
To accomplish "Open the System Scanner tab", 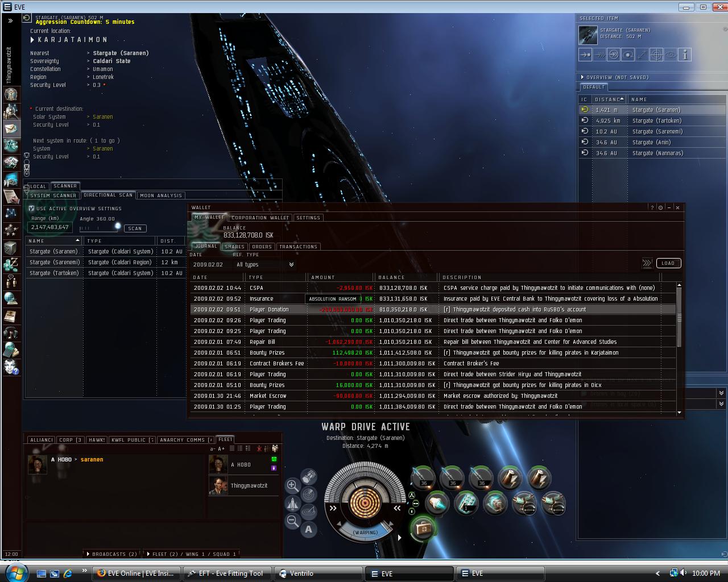I will (x=53, y=196).
